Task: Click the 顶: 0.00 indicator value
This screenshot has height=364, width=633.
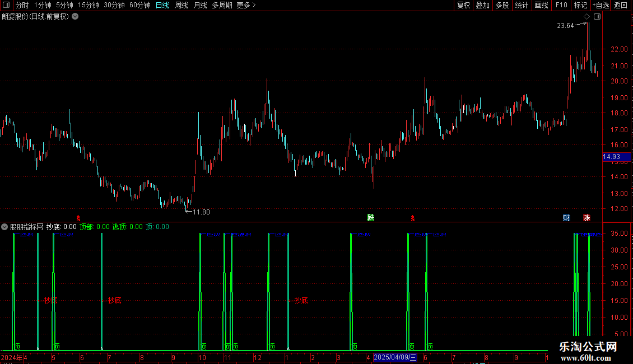Action: pos(157,227)
